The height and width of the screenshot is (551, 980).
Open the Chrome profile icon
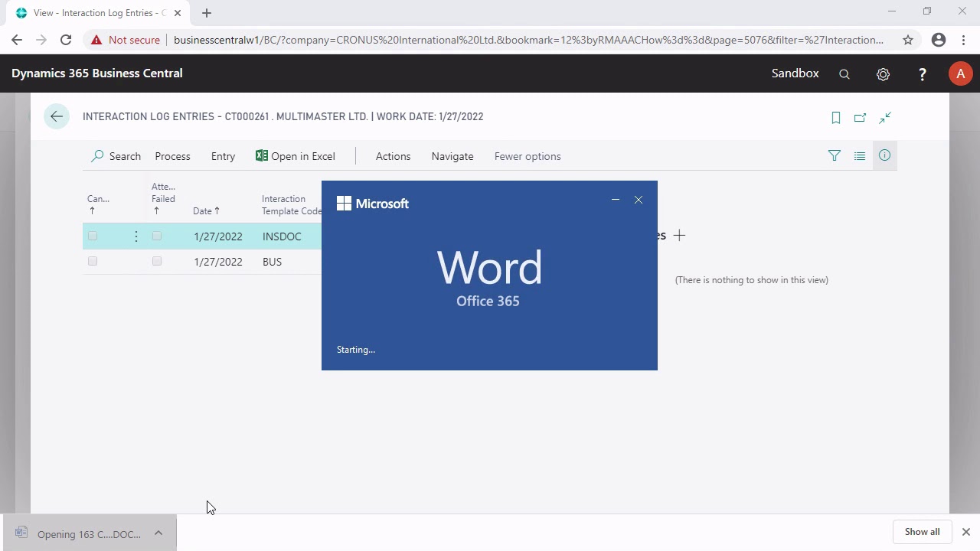coord(939,40)
